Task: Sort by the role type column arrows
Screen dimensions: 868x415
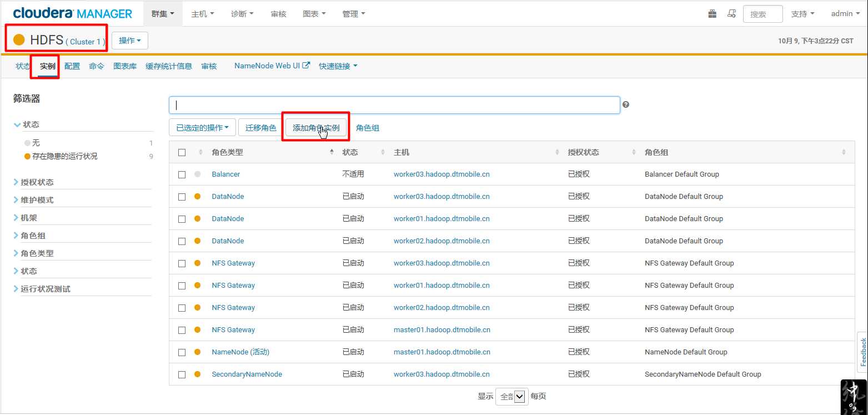Action: [332, 152]
